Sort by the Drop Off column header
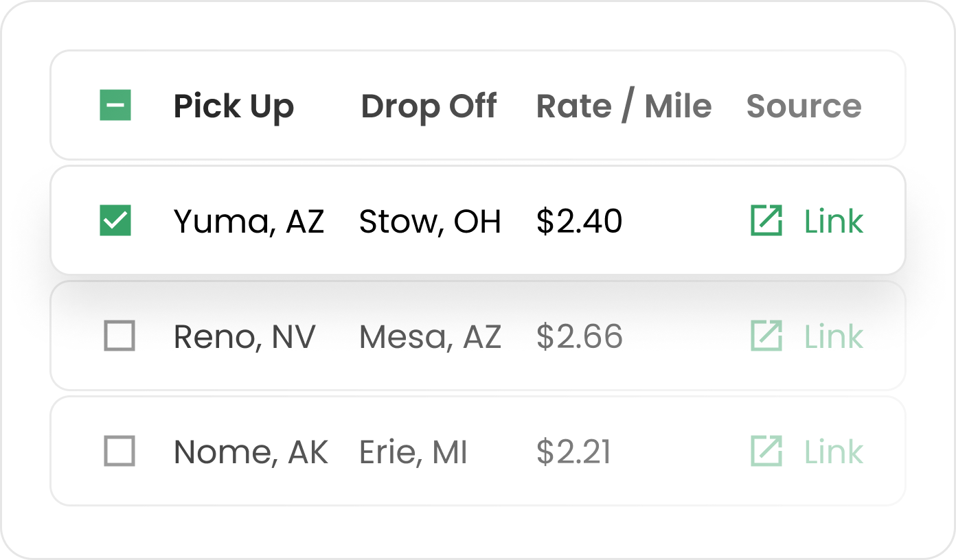Image resolution: width=956 pixels, height=560 pixels. [429, 106]
